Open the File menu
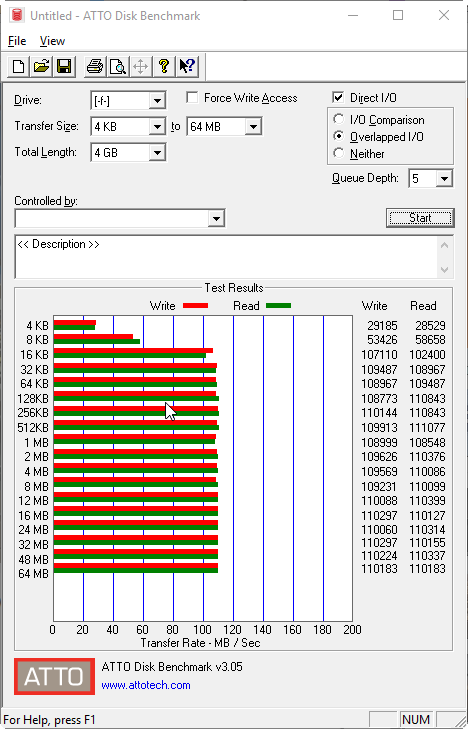468x729 pixels. 17,41
